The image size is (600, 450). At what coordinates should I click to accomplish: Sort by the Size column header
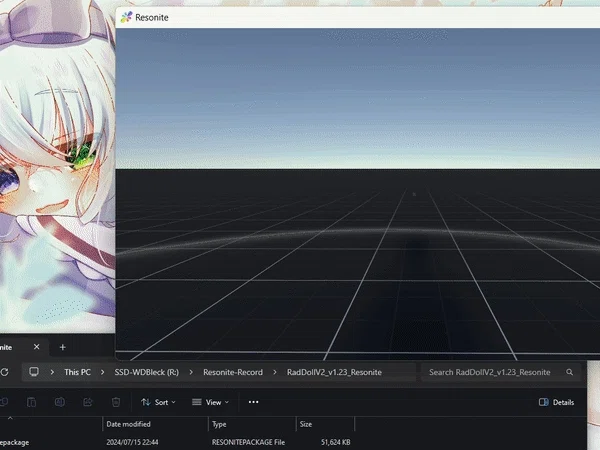pos(325,424)
